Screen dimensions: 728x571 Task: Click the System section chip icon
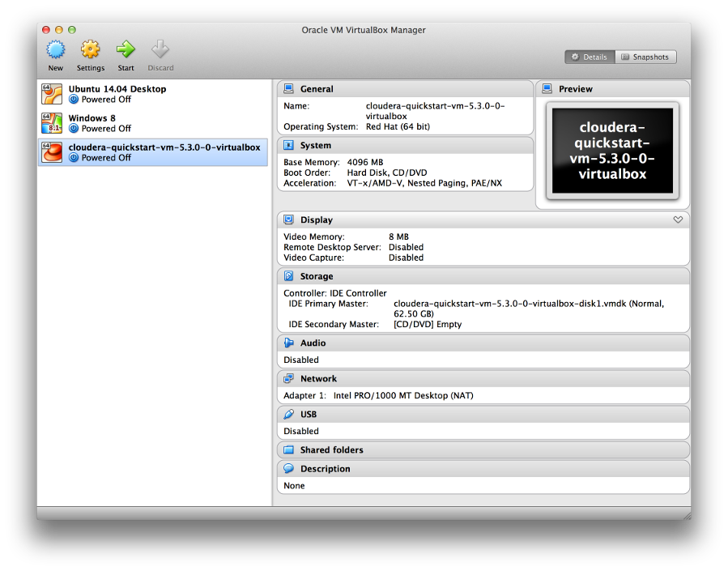click(289, 145)
